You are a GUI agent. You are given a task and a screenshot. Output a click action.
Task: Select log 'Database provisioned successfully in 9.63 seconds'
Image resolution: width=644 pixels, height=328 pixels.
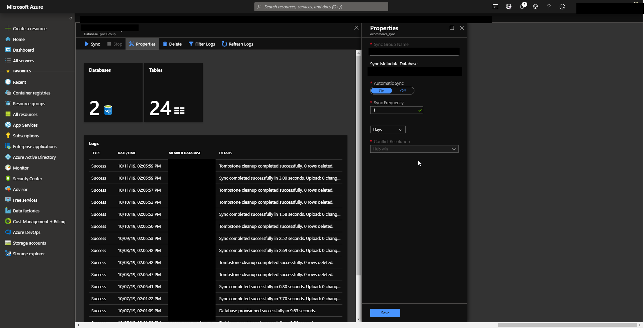216,311
